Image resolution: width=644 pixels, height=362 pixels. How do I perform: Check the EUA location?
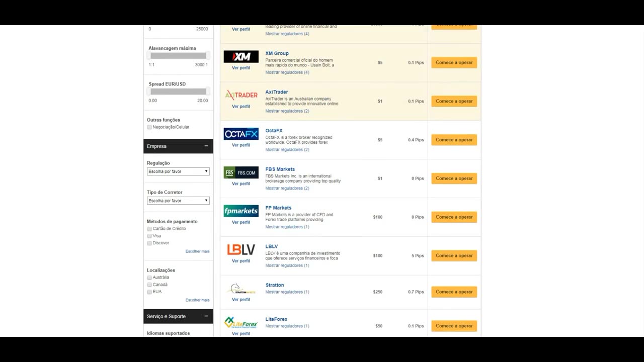point(149,292)
